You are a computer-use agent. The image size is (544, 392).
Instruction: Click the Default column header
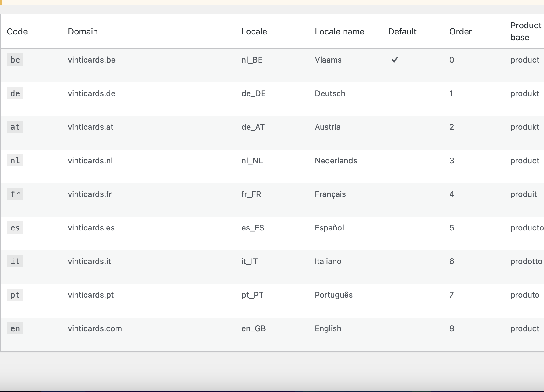tap(402, 31)
